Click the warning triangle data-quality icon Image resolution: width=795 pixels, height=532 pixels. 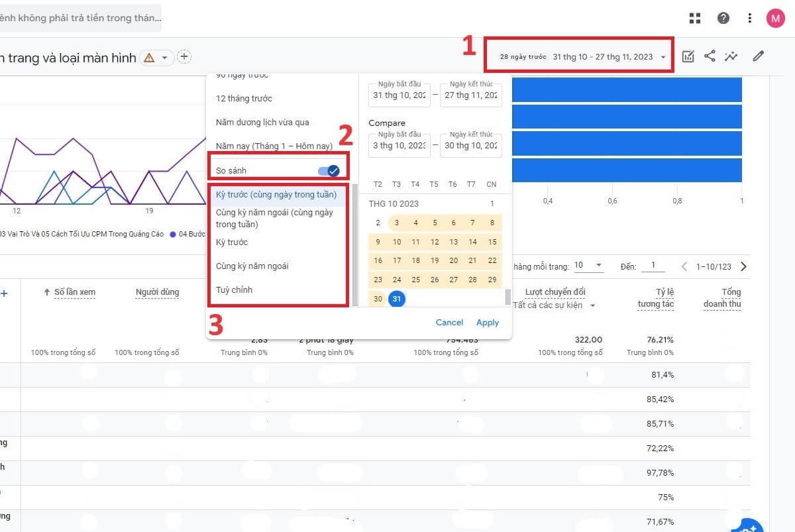point(149,58)
